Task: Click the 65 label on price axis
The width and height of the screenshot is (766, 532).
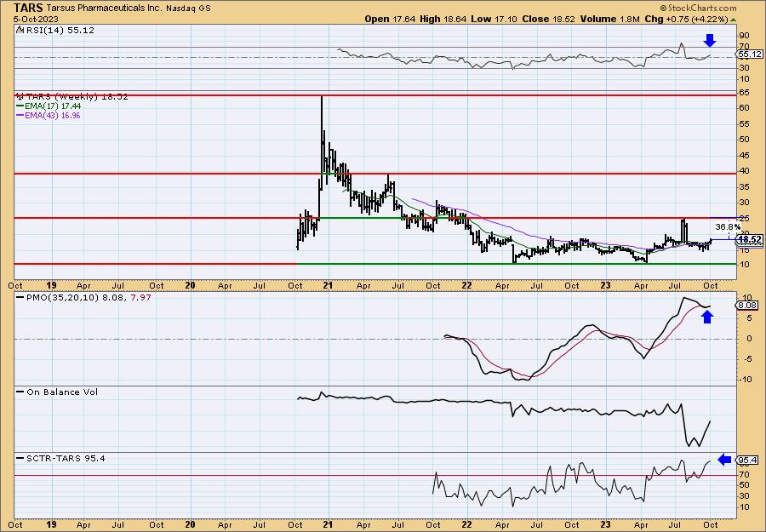Action: click(745, 92)
